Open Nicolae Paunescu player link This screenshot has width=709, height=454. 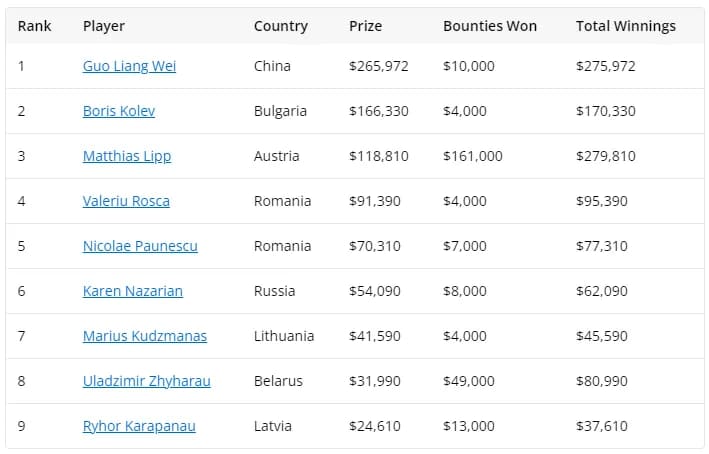point(140,246)
